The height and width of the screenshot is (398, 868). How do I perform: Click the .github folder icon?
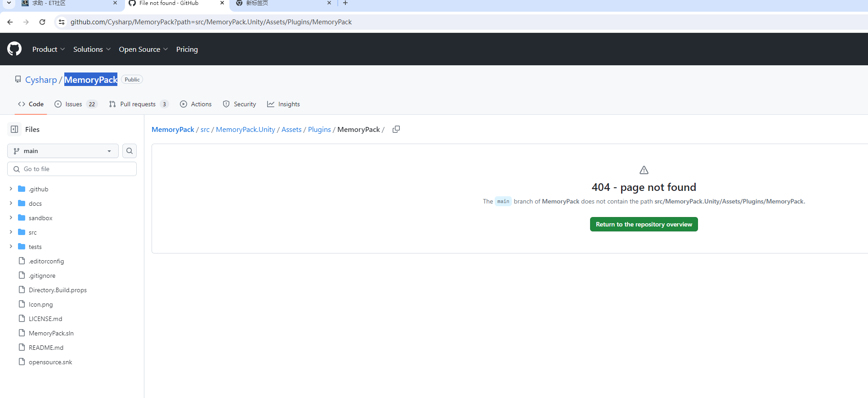tap(22, 189)
